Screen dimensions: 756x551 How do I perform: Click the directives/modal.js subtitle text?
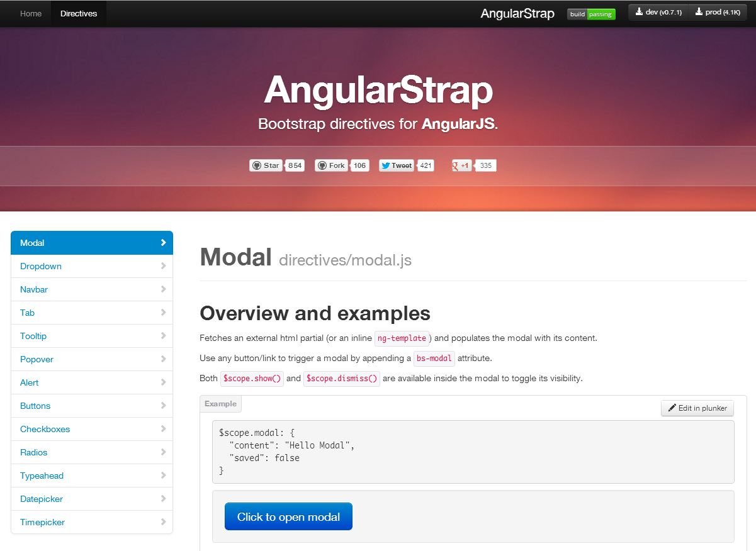click(345, 260)
